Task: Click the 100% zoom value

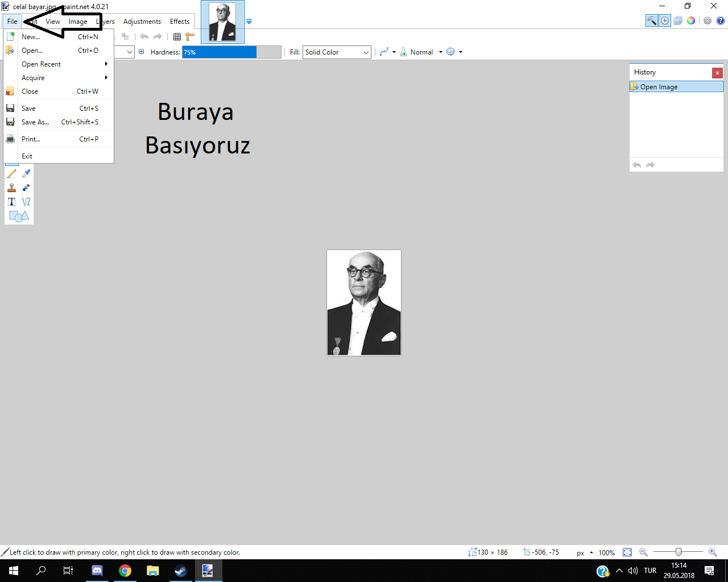Action: [x=606, y=552]
